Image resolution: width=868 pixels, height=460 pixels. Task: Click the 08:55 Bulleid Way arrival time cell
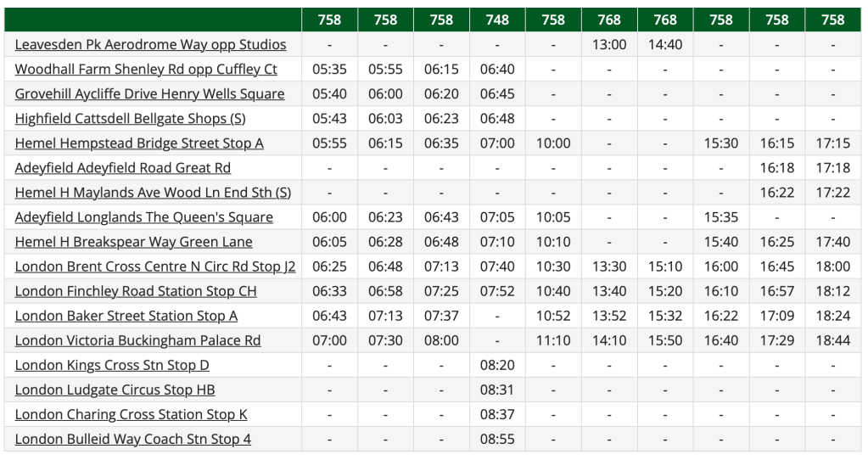point(497,439)
